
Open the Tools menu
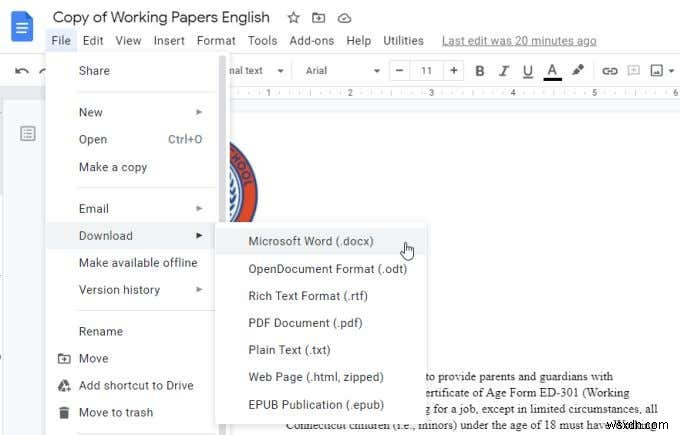(x=262, y=41)
